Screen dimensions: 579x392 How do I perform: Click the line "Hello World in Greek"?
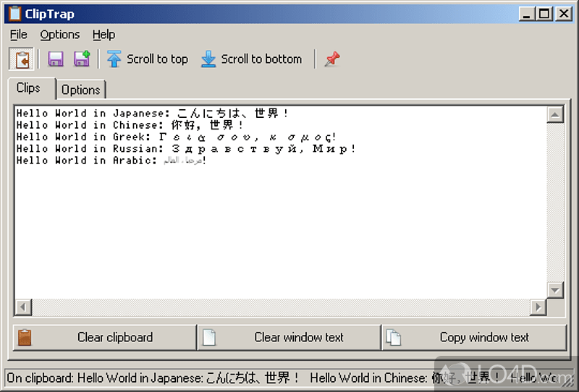coord(176,137)
